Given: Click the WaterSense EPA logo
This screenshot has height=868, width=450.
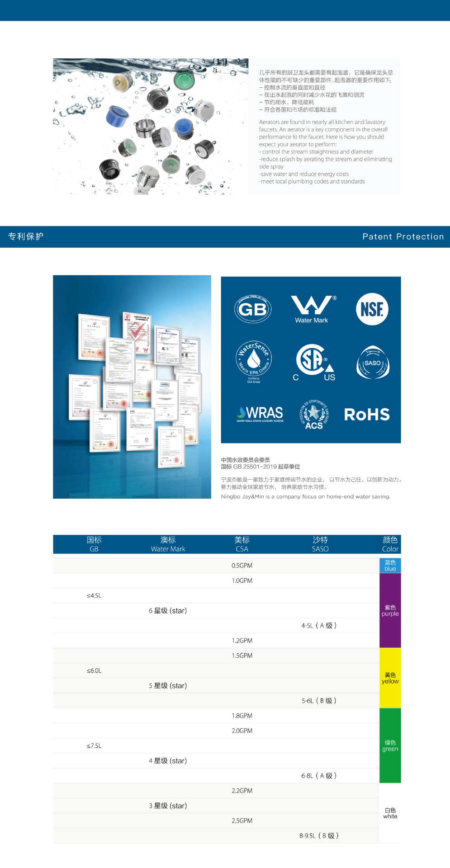Looking at the screenshot, I should click(254, 362).
